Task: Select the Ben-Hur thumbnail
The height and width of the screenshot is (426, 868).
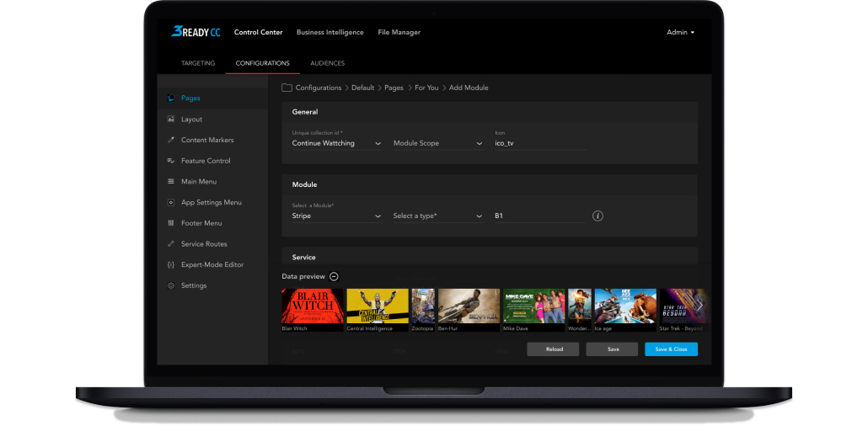Action: tap(469, 306)
